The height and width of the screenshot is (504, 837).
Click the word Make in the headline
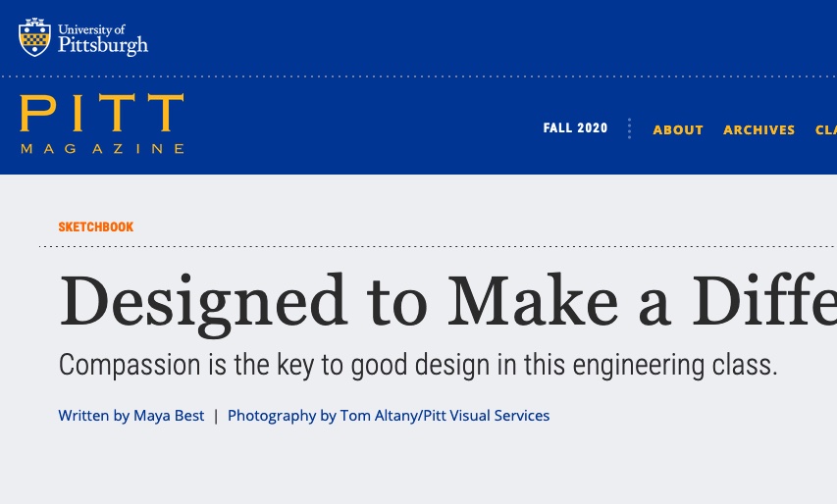[x=532, y=300]
